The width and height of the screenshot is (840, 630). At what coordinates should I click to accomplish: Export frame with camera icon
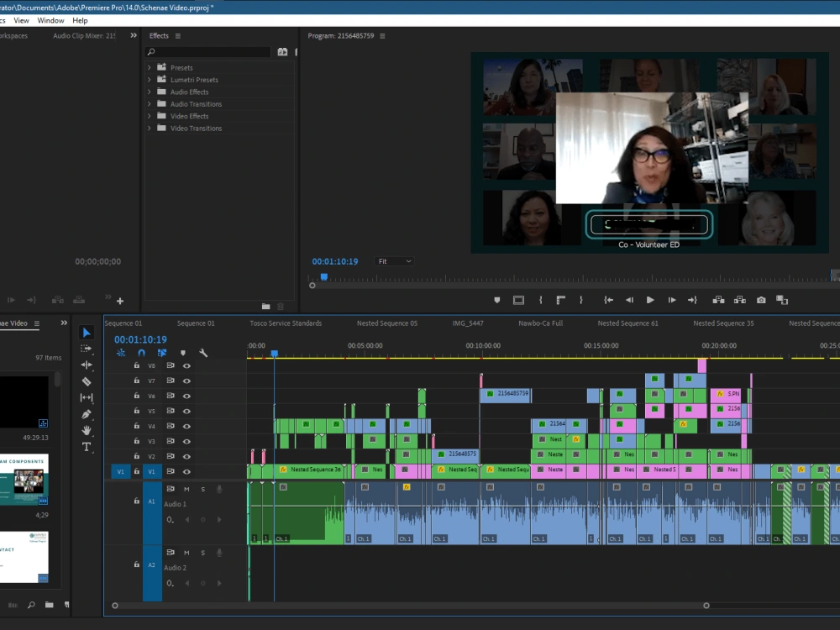(x=761, y=300)
